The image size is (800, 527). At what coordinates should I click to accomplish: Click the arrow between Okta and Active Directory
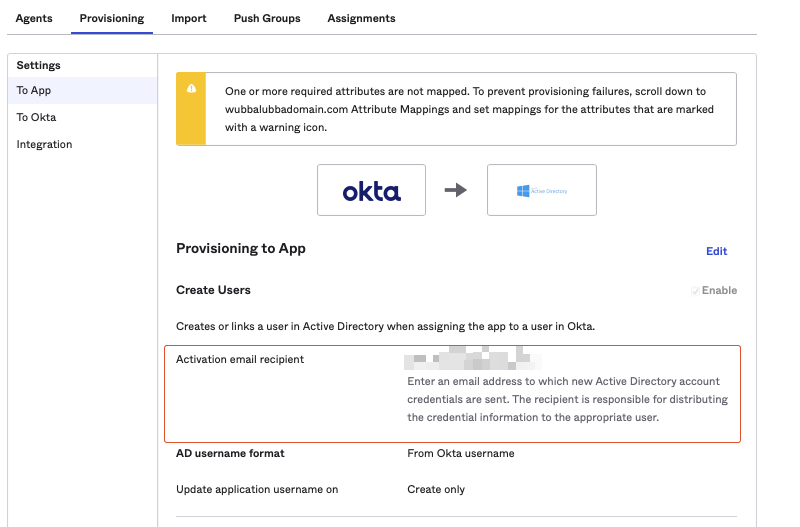[x=456, y=190]
